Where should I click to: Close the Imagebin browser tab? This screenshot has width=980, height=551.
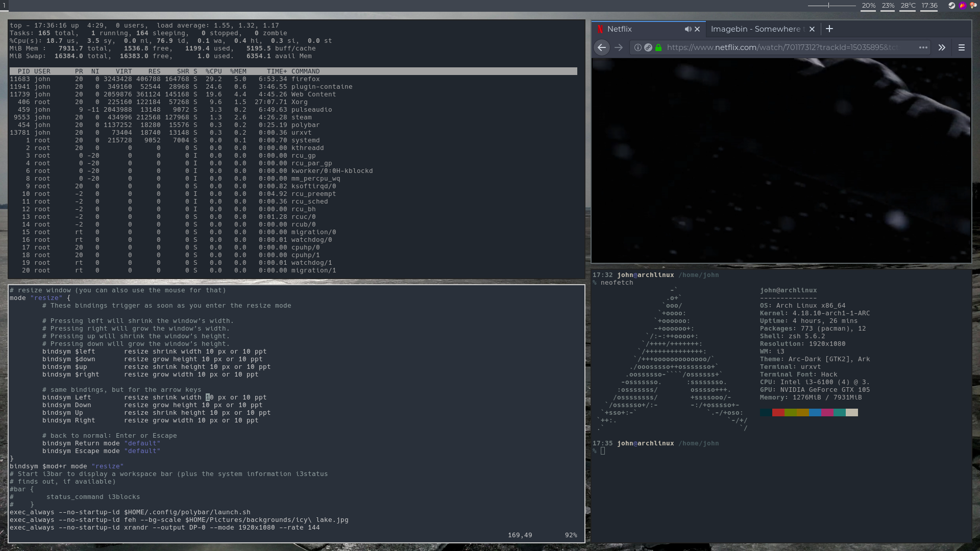pos(812,29)
